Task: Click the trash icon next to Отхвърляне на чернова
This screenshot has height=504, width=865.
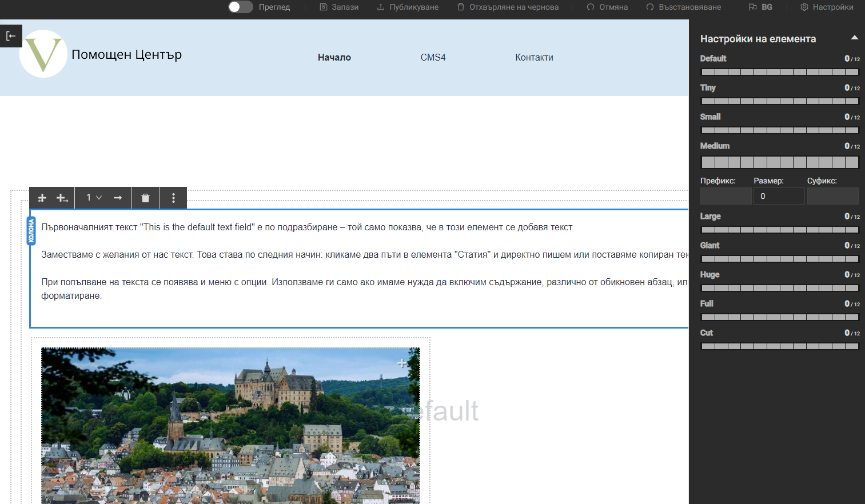Action: click(461, 7)
